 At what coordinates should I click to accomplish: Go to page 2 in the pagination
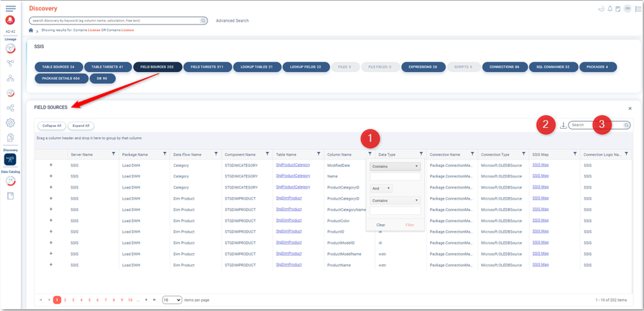click(x=64, y=300)
